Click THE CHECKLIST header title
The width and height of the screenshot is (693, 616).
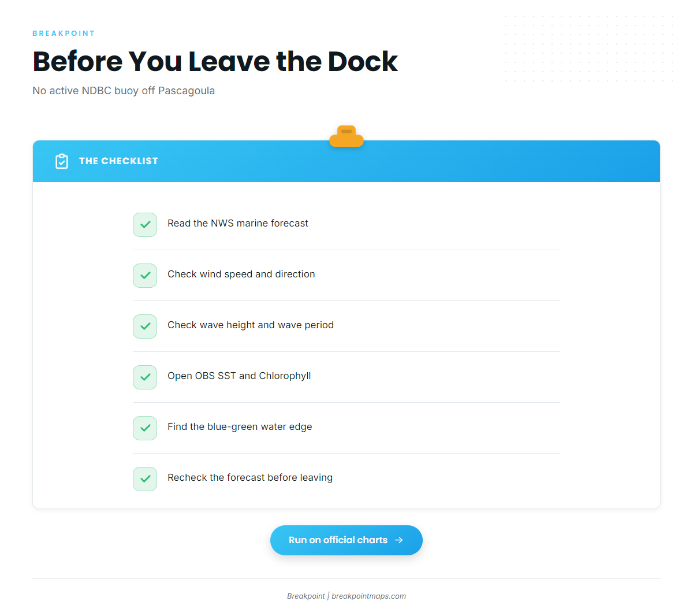click(x=118, y=161)
